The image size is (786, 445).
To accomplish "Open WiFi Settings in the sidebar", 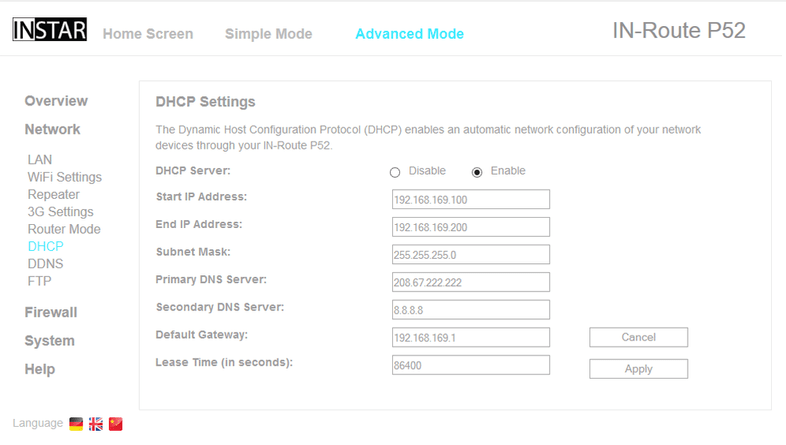I will [x=64, y=177].
